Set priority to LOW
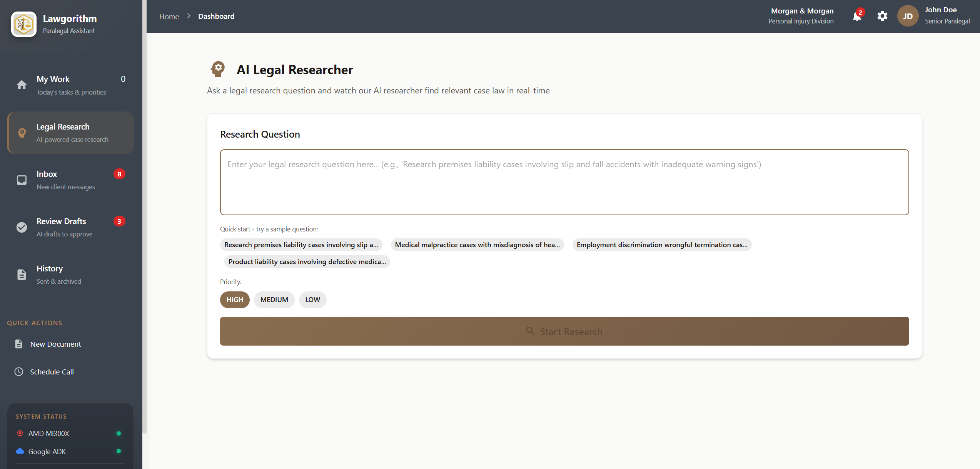The image size is (980, 469). [312, 300]
